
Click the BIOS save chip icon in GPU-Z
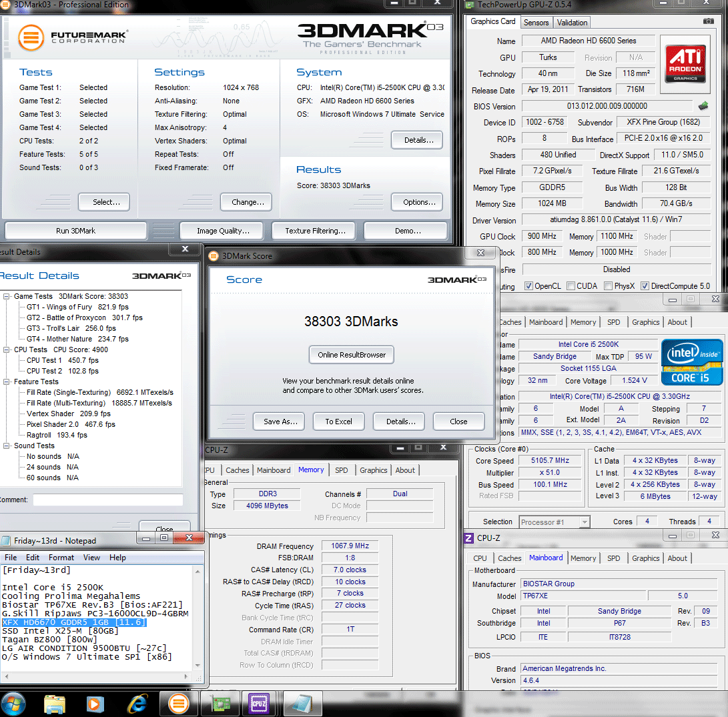click(703, 106)
